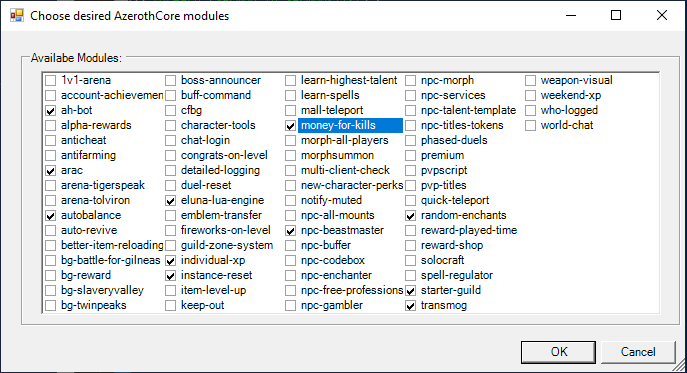Click the quick-teleport entry
Image resolution: width=687 pixels, height=373 pixels.
click(x=455, y=200)
